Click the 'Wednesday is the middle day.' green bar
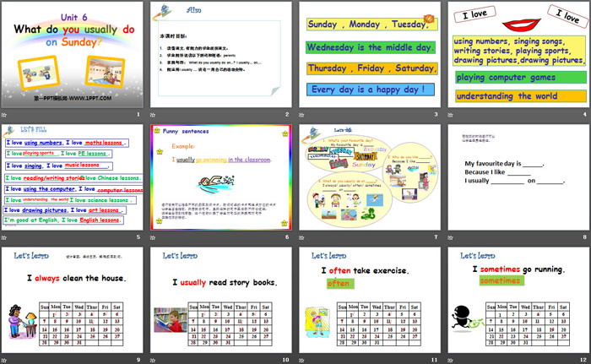The height and width of the screenshot is (364, 591). (371, 47)
